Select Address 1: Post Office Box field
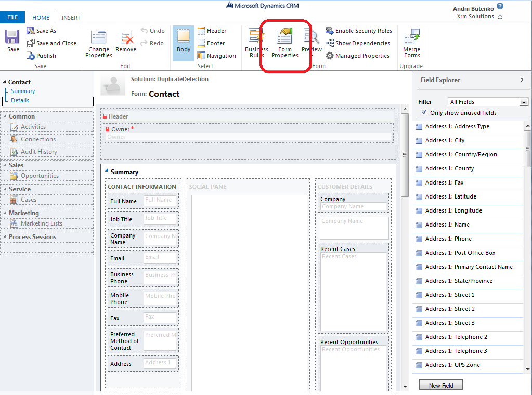532x395 pixels. click(469, 253)
